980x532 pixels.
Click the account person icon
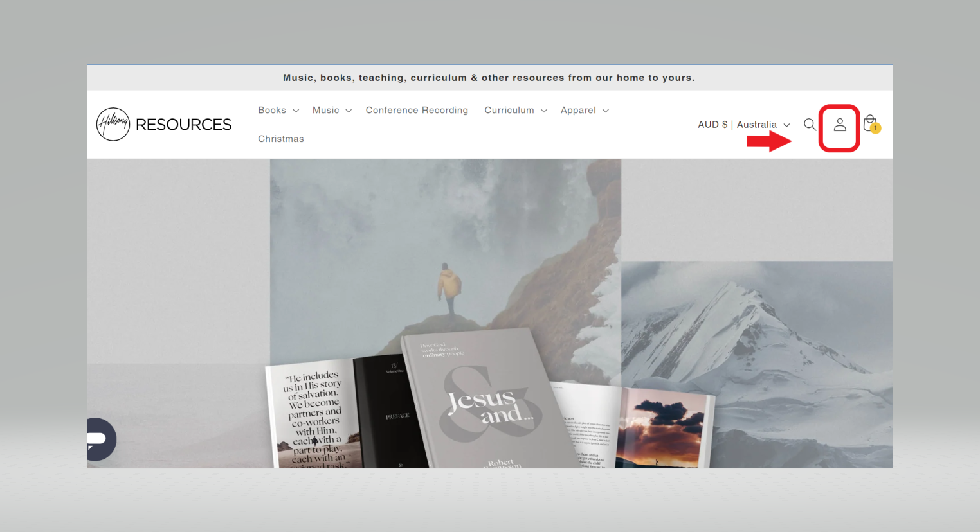[x=840, y=125]
